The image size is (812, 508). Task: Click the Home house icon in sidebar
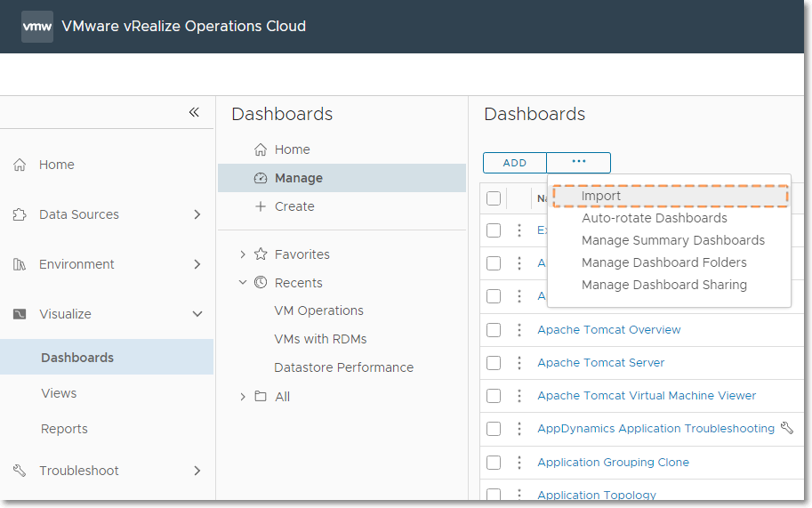[20, 165]
